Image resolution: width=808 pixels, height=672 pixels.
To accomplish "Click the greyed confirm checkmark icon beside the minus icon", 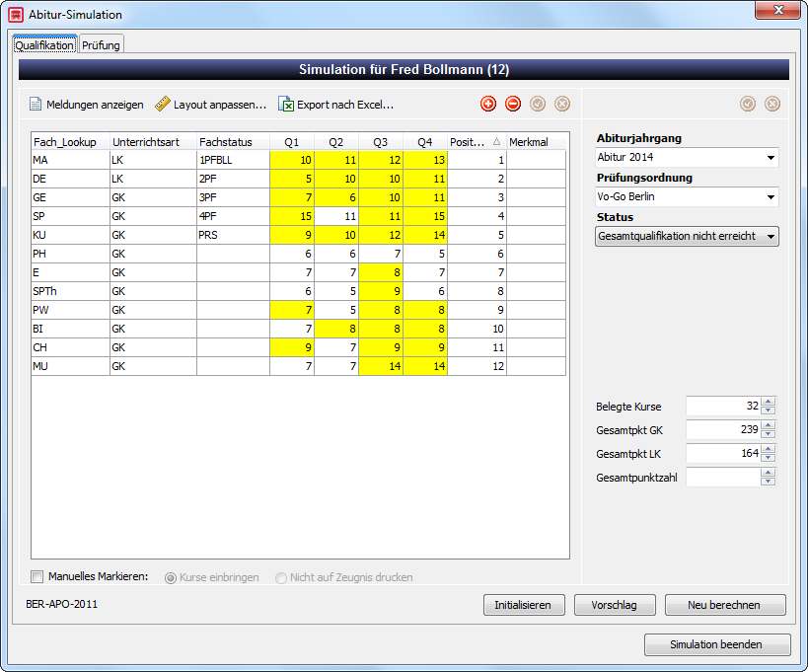I will pos(538,104).
